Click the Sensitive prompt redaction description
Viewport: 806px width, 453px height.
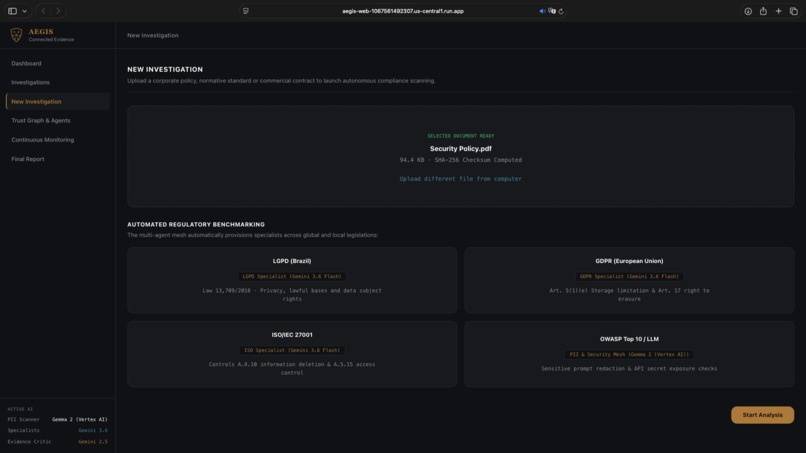[629, 369]
